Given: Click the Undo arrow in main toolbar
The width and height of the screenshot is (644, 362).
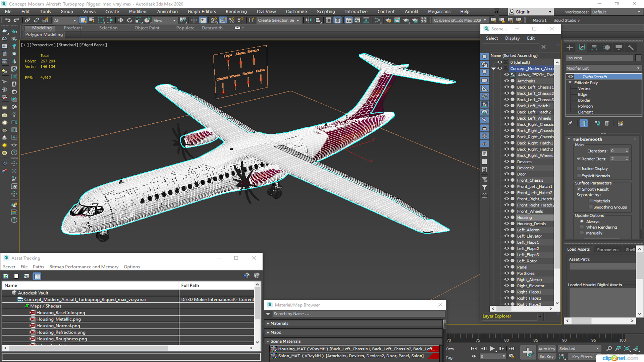Looking at the screenshot, I should (x=7, y=20).
